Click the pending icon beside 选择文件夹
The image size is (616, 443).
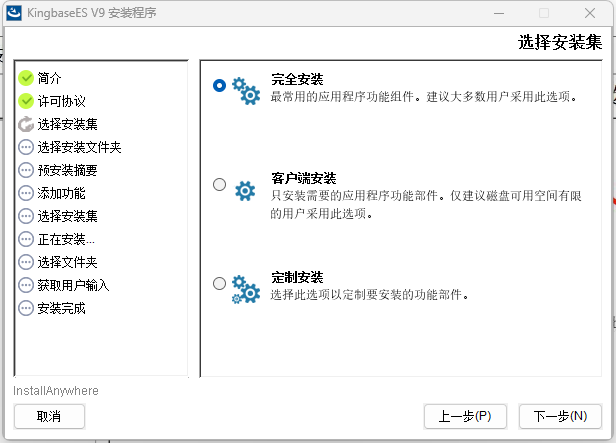pyautogui.click(x=26, y=262)
